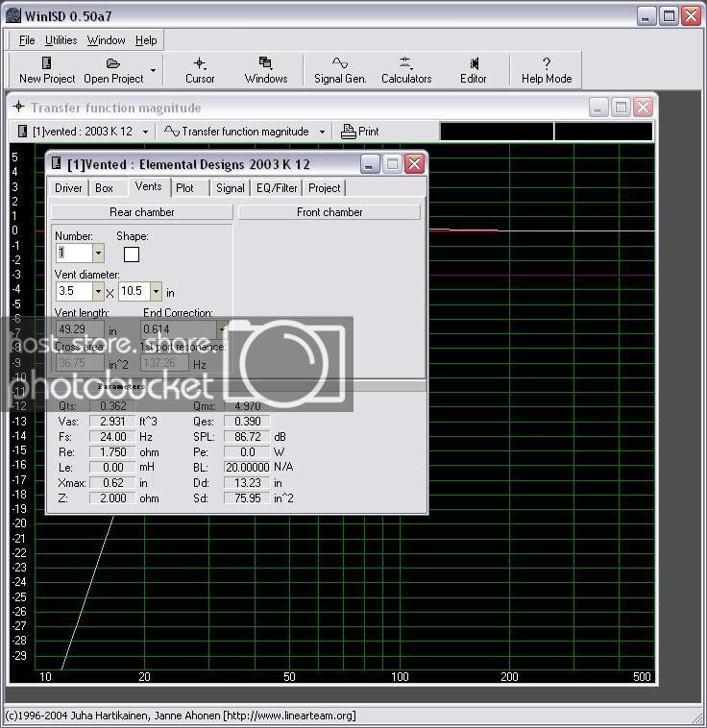Open the Project tab
Image resolution: width=707 pixels, height=728 pixels.
[325, 188]
